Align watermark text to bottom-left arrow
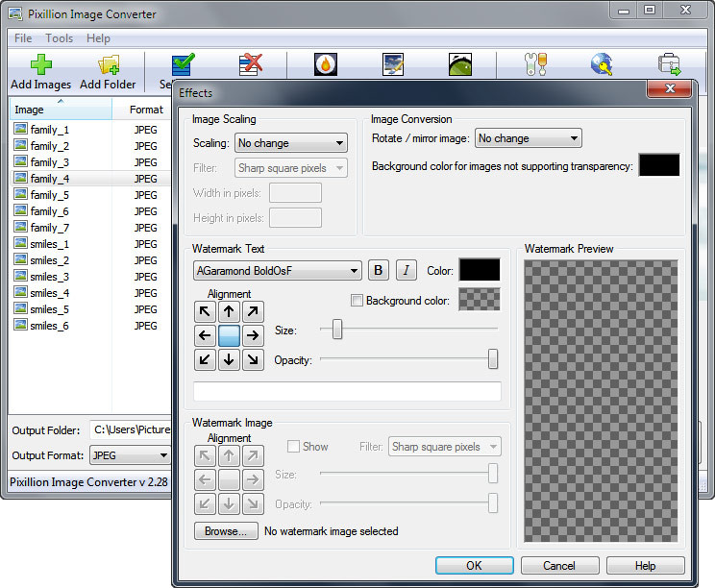Viewport: 715px width, 588px height. (205, 359)
